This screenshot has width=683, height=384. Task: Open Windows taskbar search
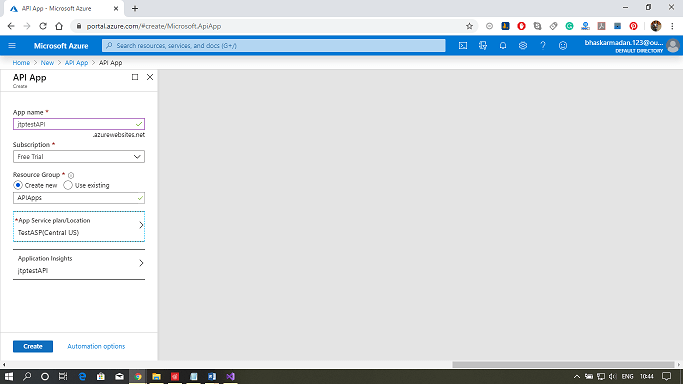click(27, 377)
